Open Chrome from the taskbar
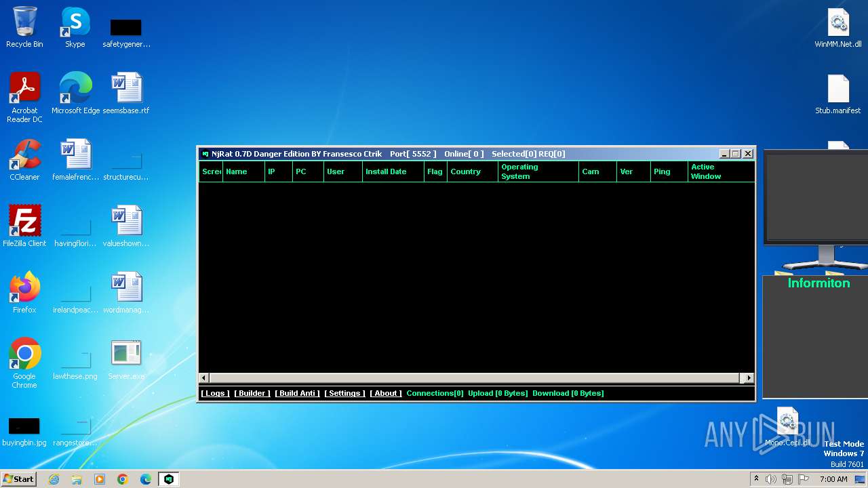The image size is (868, 488). pos(123,479)
